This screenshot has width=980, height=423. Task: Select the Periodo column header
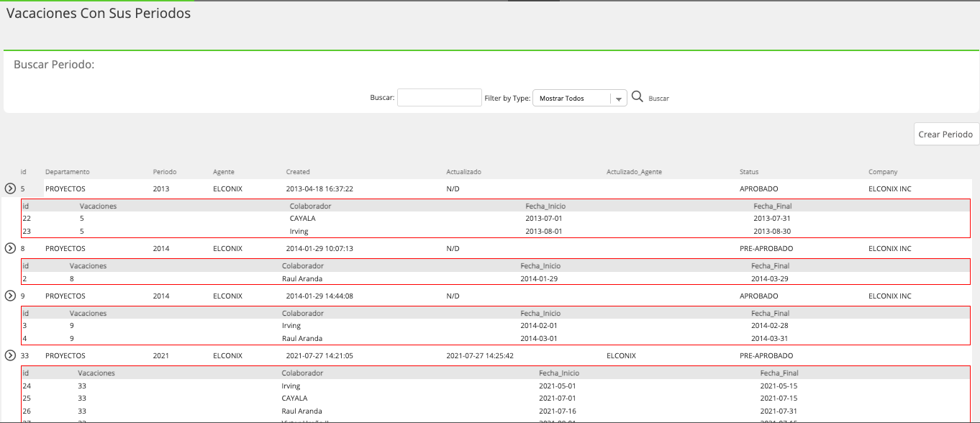pos(165,172)
